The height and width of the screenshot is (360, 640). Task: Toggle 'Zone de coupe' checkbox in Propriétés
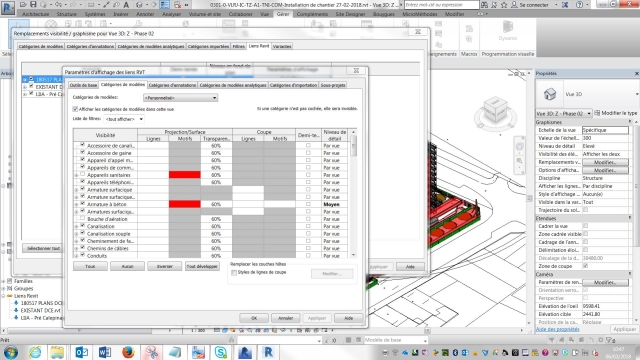585,266
